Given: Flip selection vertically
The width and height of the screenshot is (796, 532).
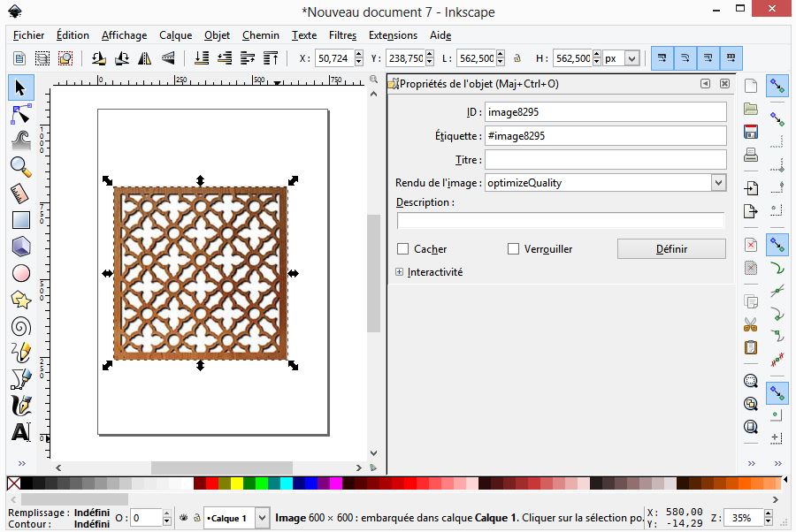Looking at the screenshot, I should point(168,58).
